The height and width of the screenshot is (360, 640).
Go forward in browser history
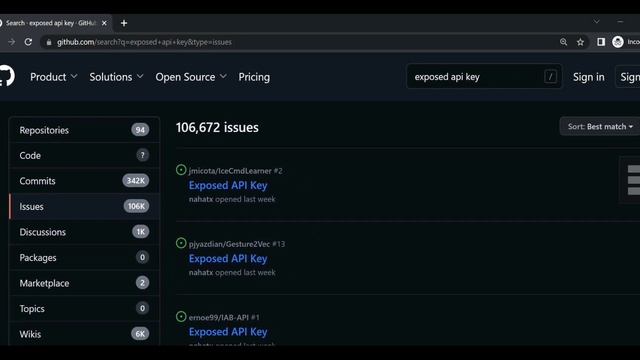tap(11, 42)
